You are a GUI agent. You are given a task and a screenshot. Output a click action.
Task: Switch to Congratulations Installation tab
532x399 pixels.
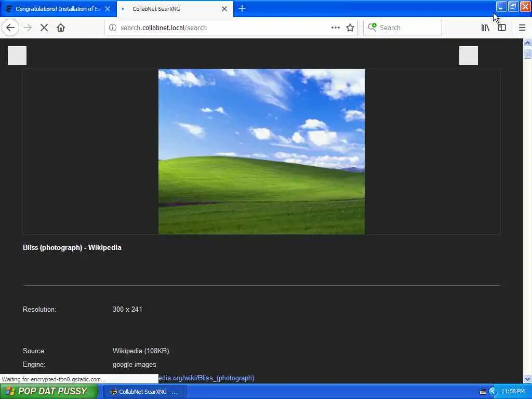pos(58,9)
